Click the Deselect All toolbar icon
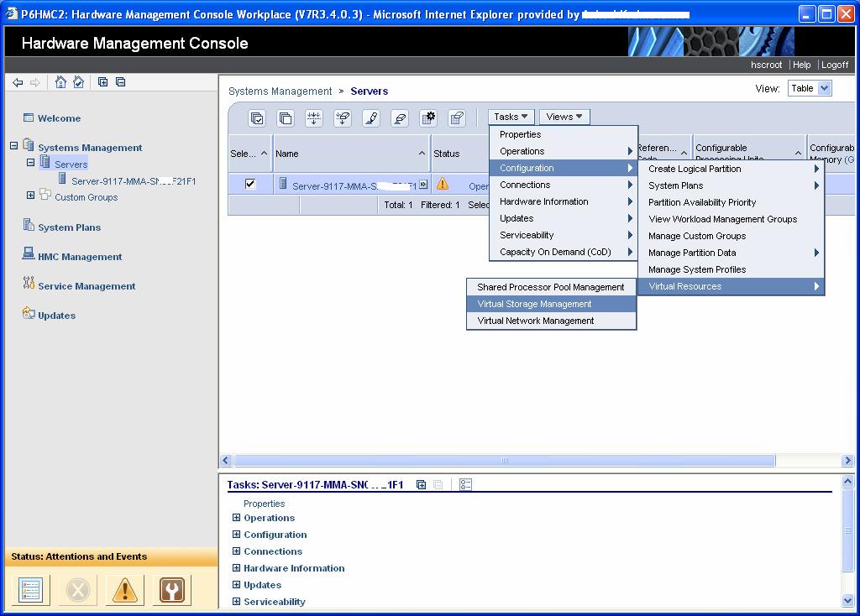860x616 pixels. click(286, 117)
